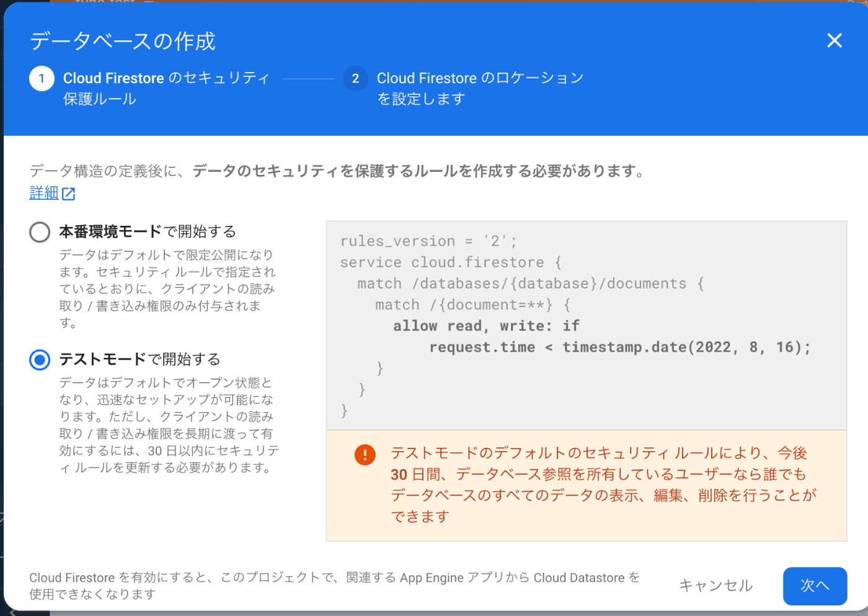Click the 'Cloud Firestore のロケーションを設定します' step label
The width and height of the screenshot is (868, 616).
point(480,88)
